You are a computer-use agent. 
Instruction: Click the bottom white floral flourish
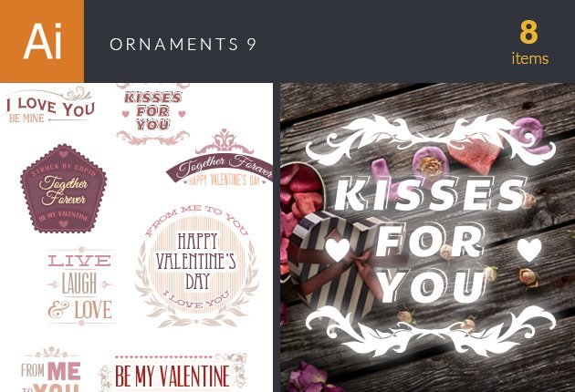[431, 331]
